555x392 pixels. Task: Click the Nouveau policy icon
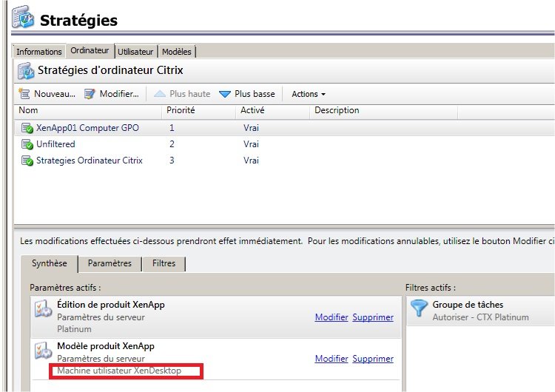pos(24,94)
